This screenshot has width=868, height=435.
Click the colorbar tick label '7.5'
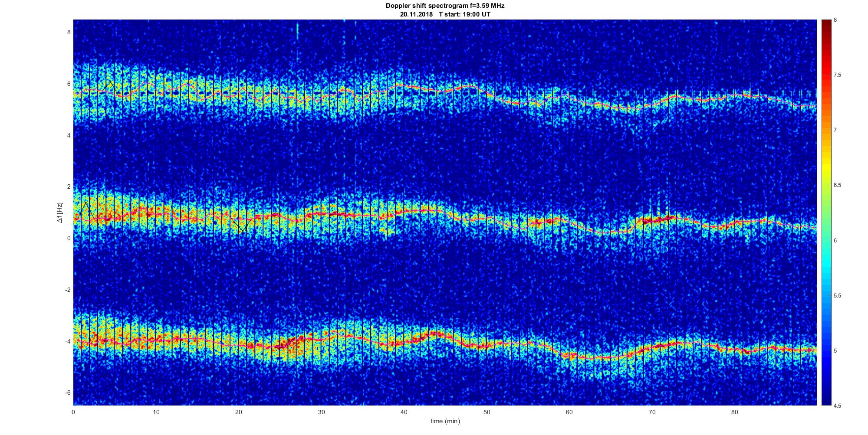pos(837,75)
